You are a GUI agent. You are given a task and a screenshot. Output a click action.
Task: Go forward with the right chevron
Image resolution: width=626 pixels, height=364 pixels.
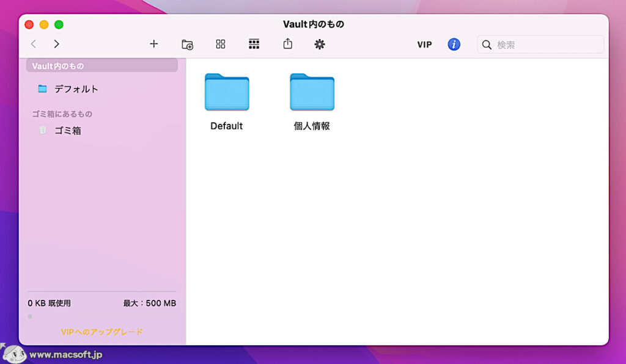pos(56,44)
